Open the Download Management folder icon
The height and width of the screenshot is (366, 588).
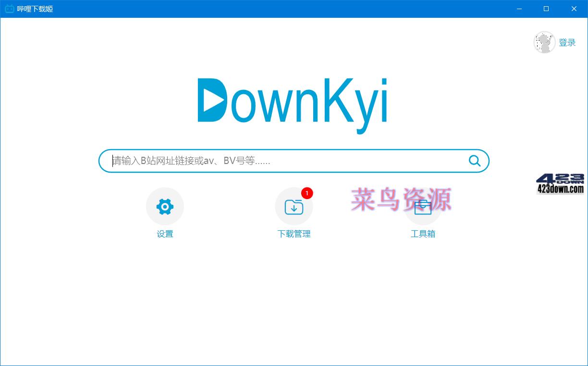click(294, 206)
